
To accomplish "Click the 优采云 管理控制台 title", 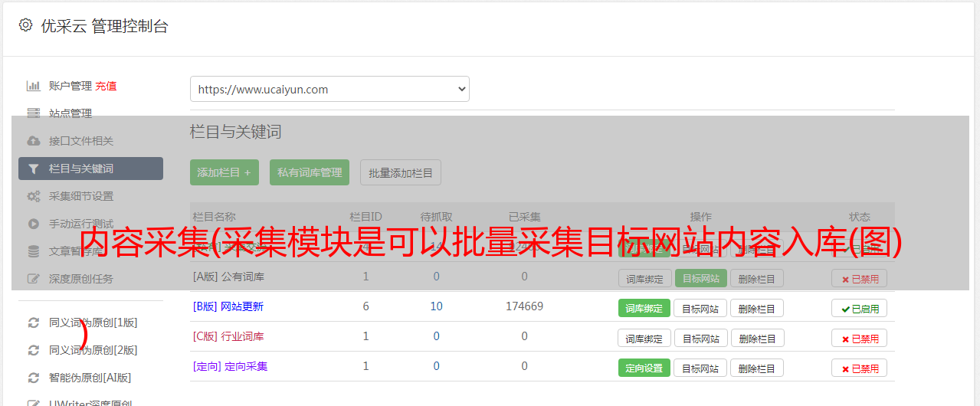I will coord(104,26).
